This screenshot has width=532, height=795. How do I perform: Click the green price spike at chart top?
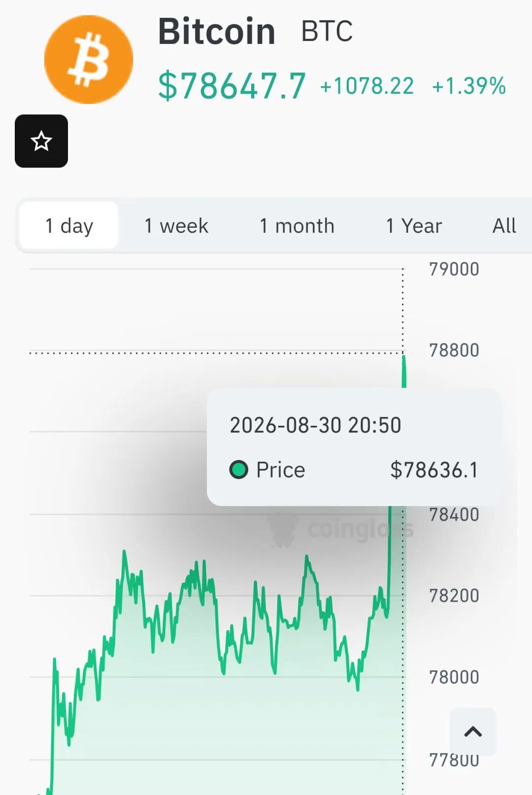[404, 371]
